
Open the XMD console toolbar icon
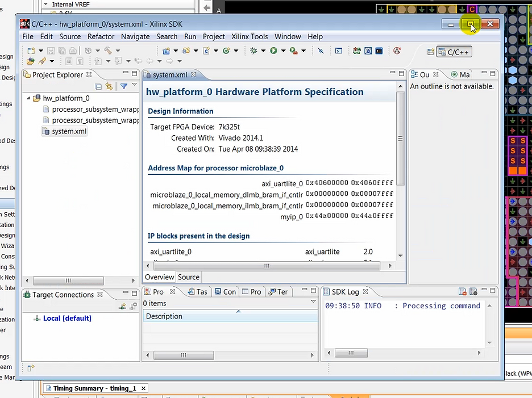click(x=378, y=52)
